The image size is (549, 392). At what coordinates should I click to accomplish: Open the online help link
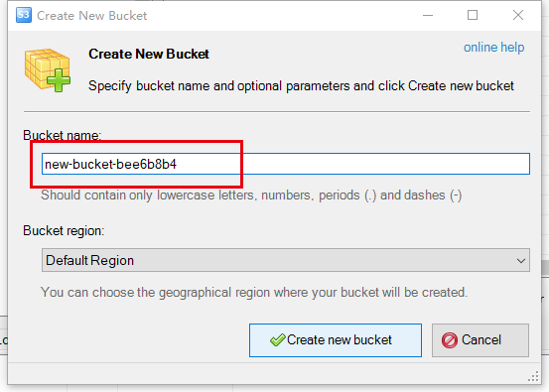(493, 48)
